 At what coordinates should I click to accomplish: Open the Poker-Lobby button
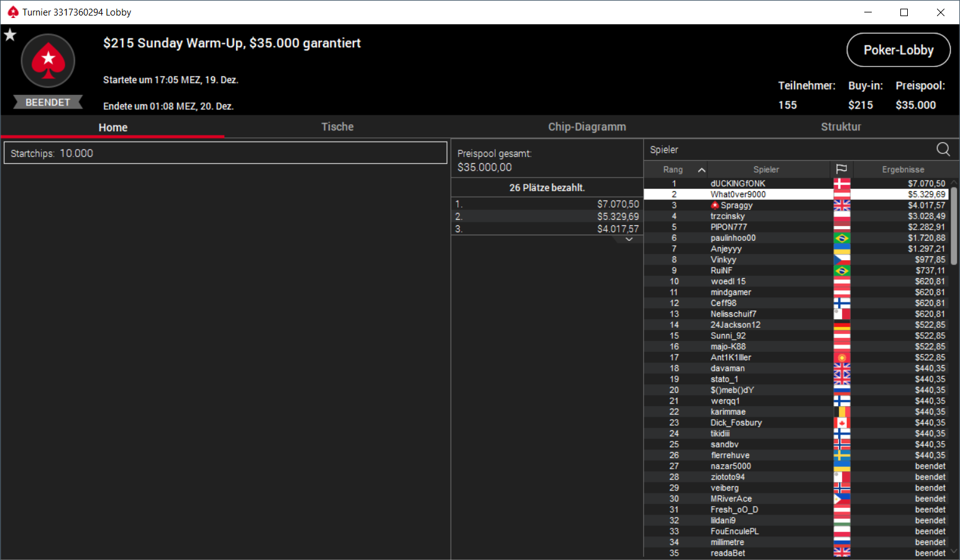click(x=898, y=50)
